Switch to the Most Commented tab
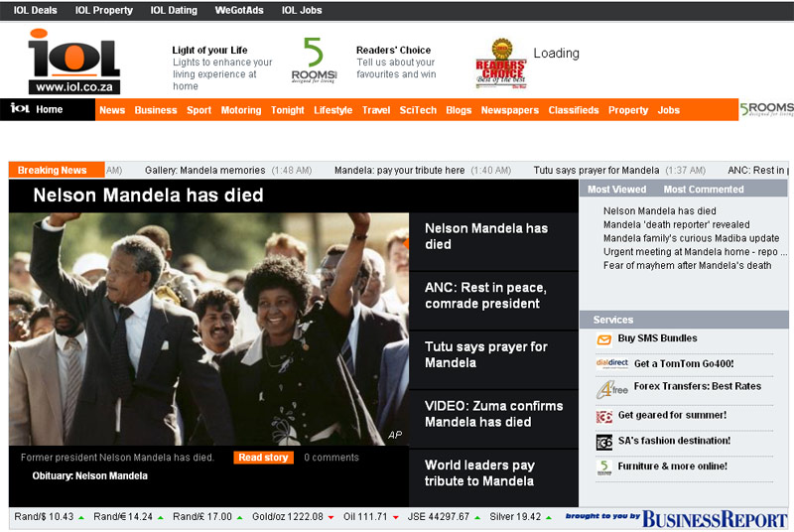This screenshot has width=794, height=532. click(703, 190)
